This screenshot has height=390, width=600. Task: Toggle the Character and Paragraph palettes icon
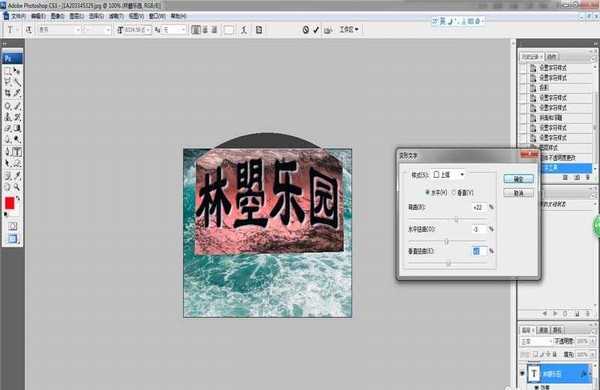tap(259, 30)
